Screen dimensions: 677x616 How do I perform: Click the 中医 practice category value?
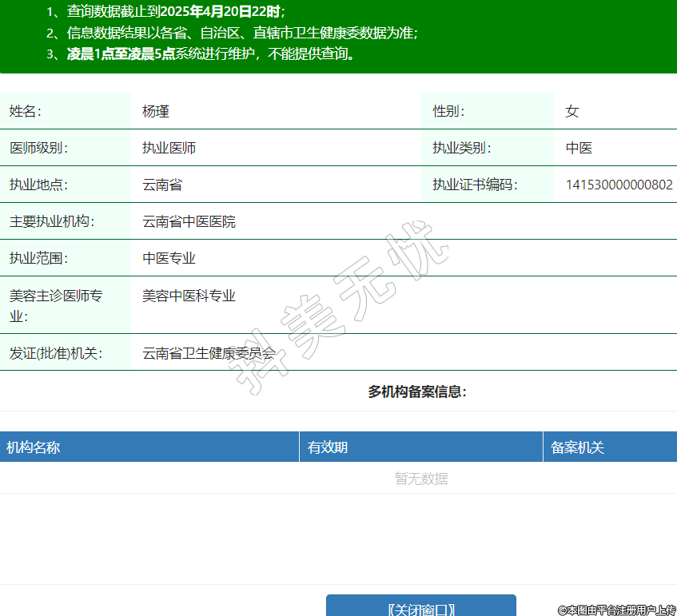[x=579, y=148]
